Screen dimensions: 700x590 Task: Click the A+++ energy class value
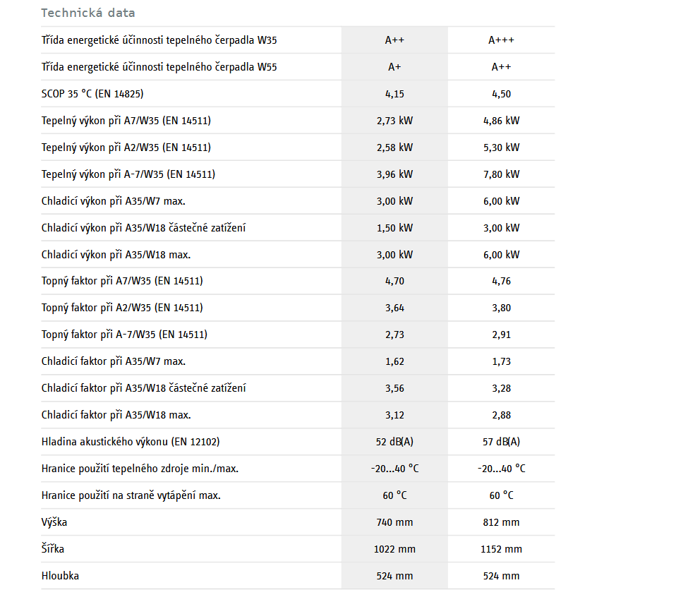(x=501, y=40)
